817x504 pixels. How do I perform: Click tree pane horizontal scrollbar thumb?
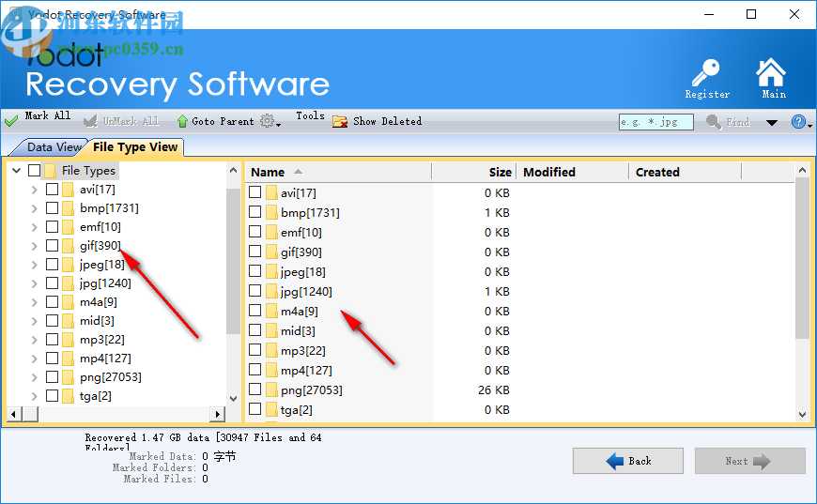point(30,415)
